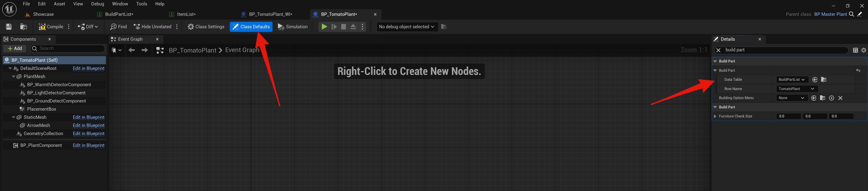The image size is (868, 191).
Task: Save the blueprint with the floppy disk icon
Action: (x=9, y=27)
